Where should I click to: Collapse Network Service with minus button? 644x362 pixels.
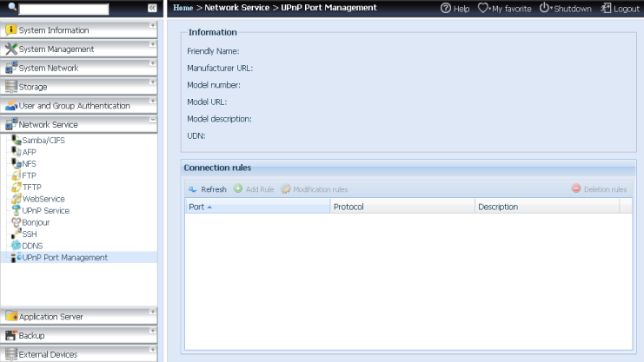pos(152,120)
